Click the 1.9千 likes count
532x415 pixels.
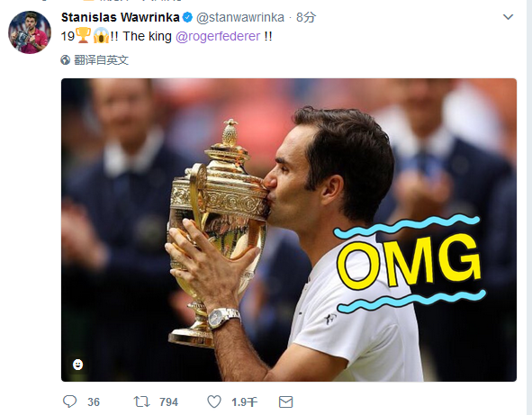coord(244,402)
